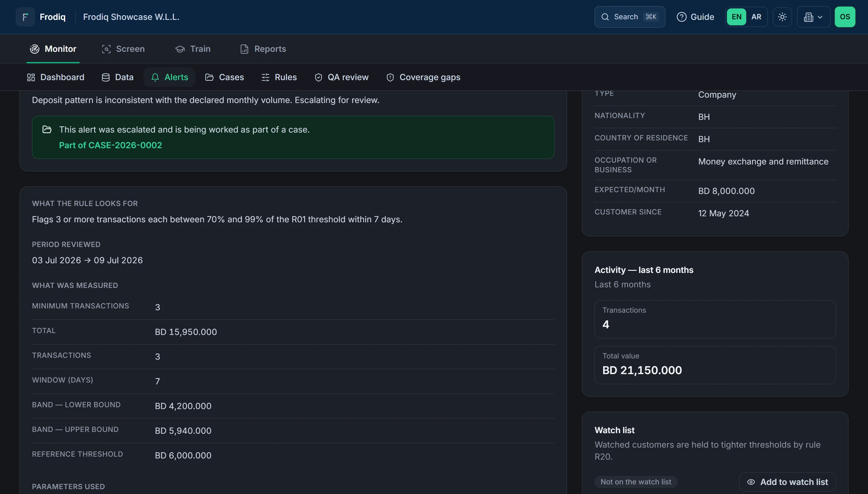Toggle the light theme sun icon
The image size is (868, 494).
[x=782, y=17]
